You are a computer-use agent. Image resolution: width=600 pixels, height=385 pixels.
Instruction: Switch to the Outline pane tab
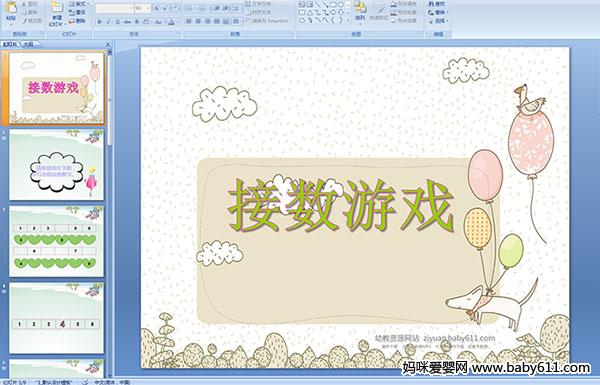tap(29, 44)
